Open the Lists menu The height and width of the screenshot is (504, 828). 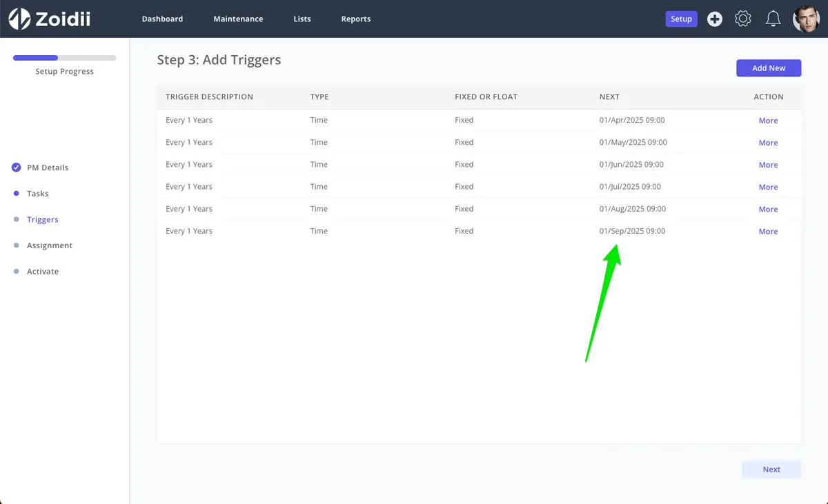click(x=302, y=19)
